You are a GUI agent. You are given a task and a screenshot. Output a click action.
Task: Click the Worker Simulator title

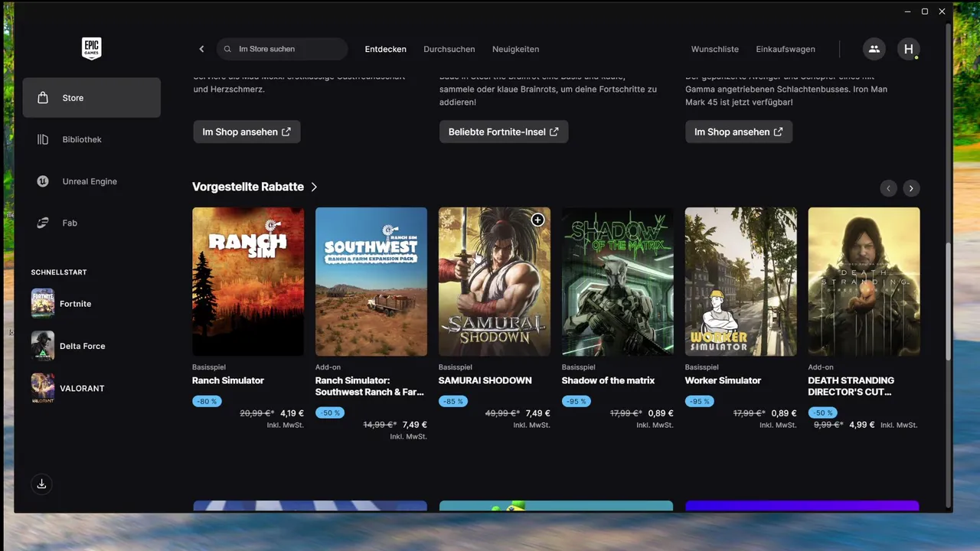pyautogui.click(x=724, y=380)
